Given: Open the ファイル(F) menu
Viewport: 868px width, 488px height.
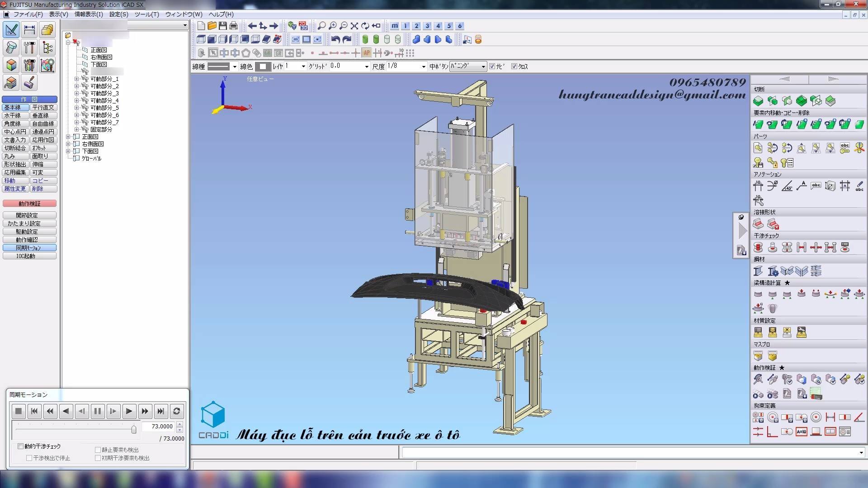Looking at the screenshot, I should tap(28, 14).
